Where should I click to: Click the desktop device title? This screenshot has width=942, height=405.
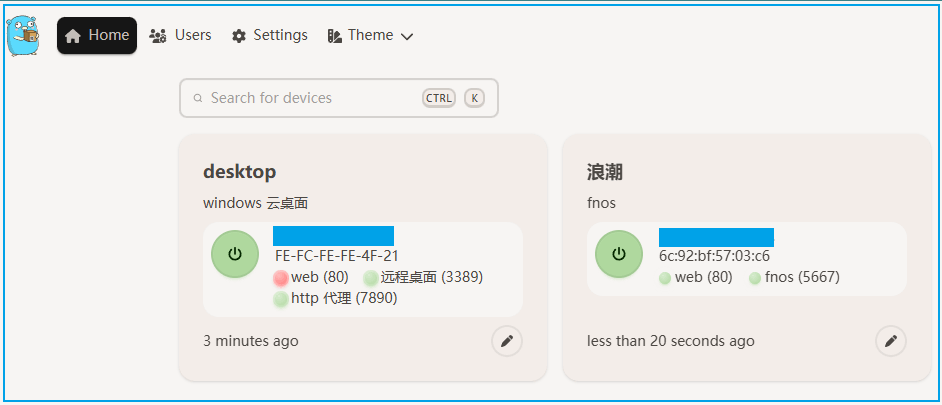coord(239,171)
